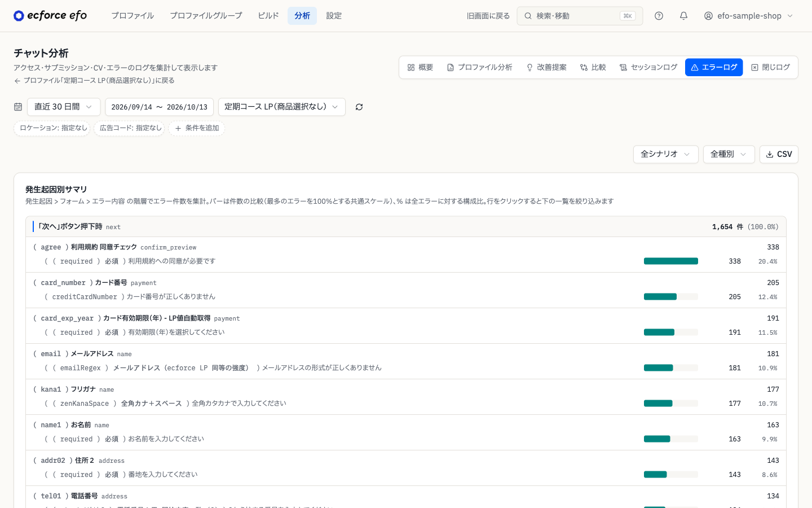The image size is (812, 508).
Task: Open the notifications bell icon
Action: click(683, 16)
